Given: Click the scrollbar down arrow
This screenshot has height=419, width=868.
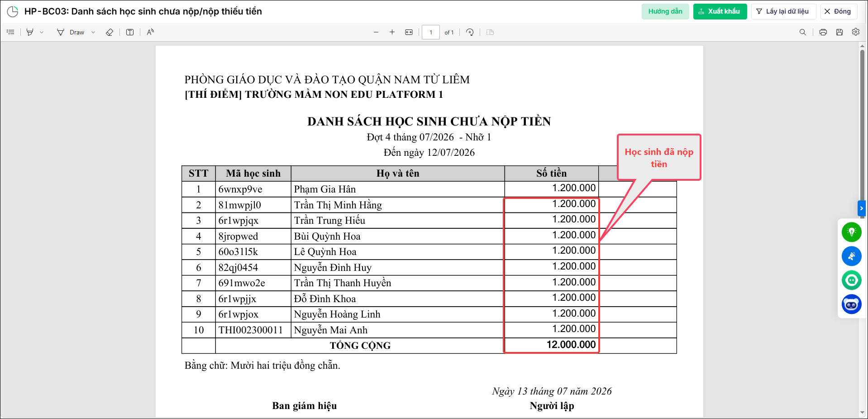Looking at the screenshot, I should pos(862,413).
